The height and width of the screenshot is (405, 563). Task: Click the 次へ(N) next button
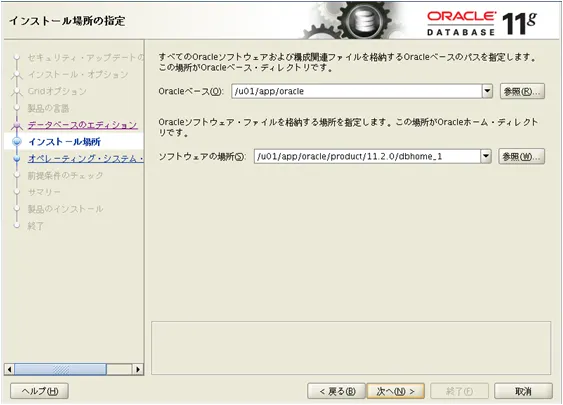coord(395,391)
